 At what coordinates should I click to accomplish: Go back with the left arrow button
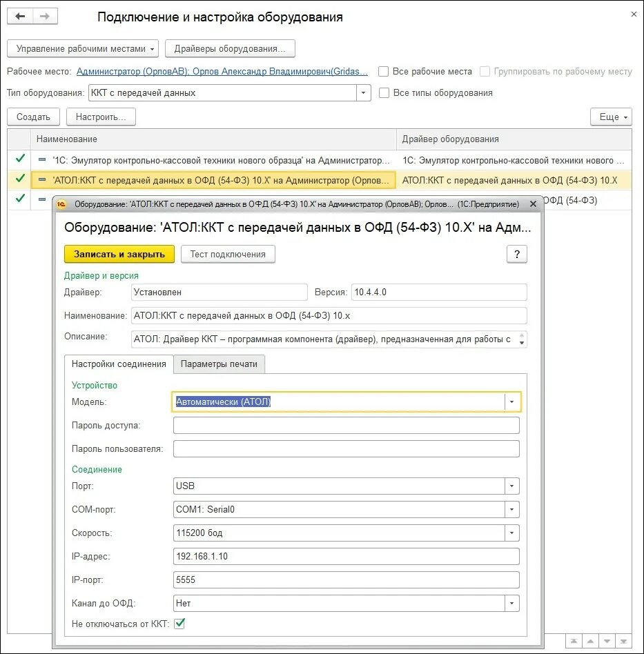pos(20,17)
